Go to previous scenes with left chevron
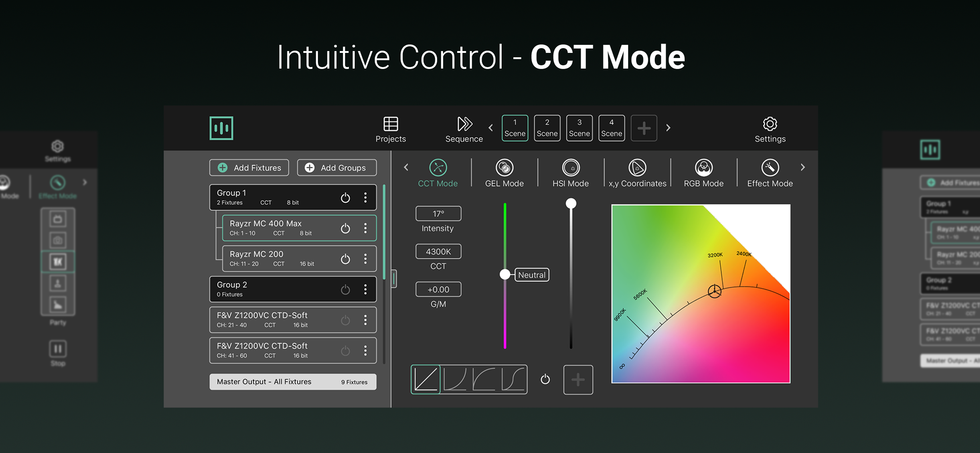 [x=491, y=128]
